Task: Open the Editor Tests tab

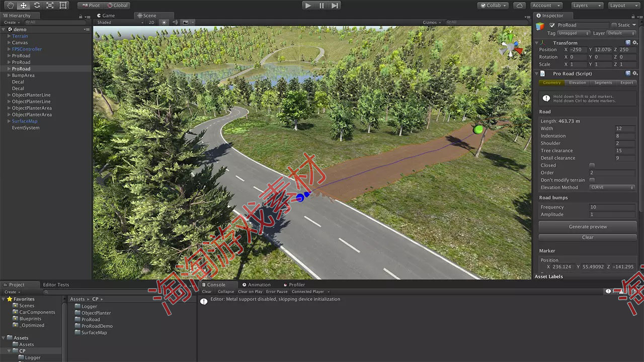Action: [x=56, y=285]
